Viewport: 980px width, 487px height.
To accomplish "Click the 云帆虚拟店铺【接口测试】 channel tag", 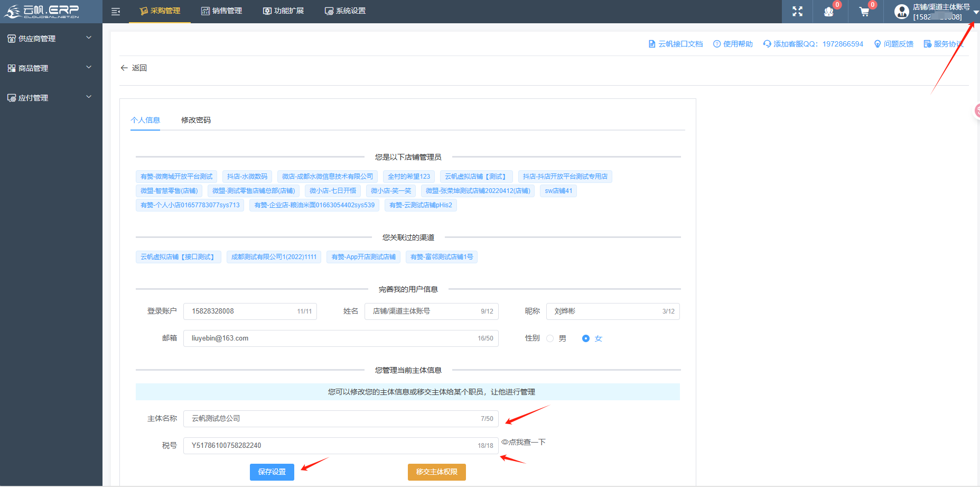I will pos(179,257).
